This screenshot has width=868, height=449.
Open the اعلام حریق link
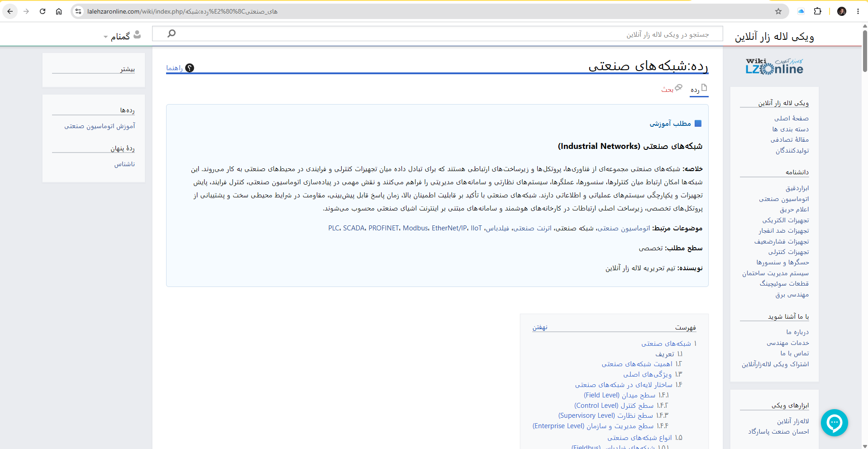794,209
